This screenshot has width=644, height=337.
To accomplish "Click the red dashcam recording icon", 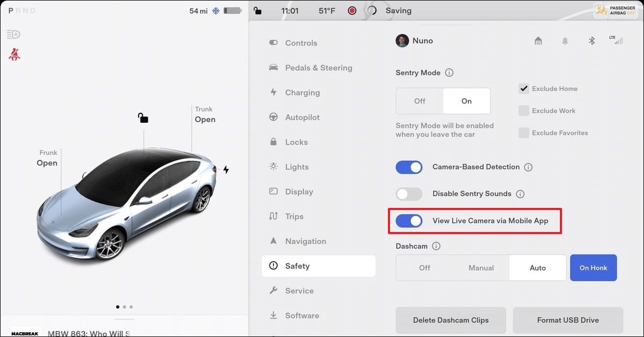I will coord(352,11).
